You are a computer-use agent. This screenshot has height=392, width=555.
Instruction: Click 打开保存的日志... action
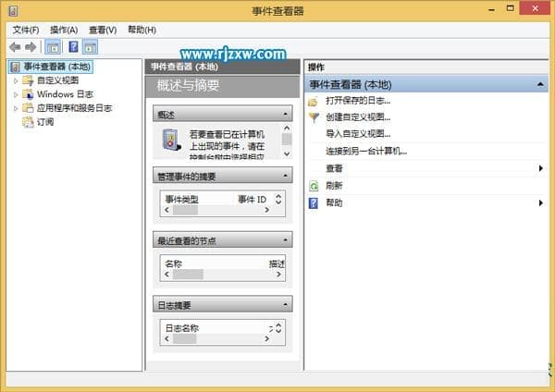pos(358,101)
